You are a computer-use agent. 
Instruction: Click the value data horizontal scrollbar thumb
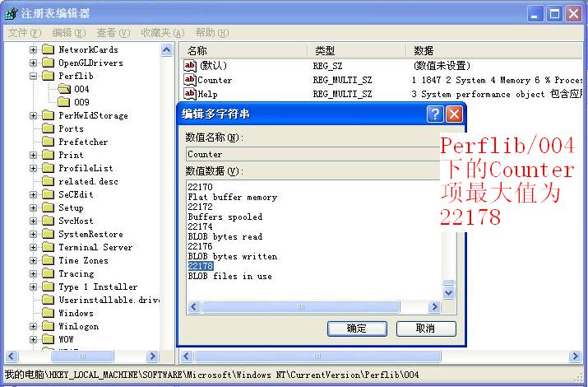coord(301,306)
